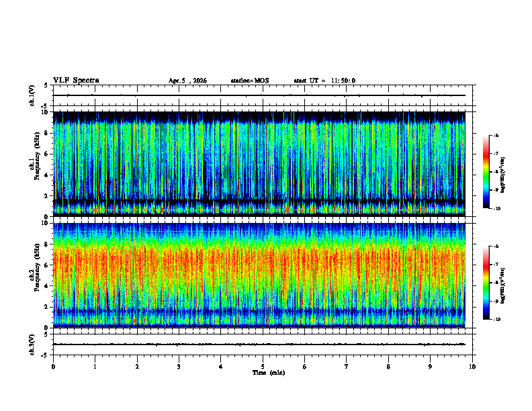Click the "VLF Spectra" plot title
This screenshot has width=532, height=411.
[x=76, y=81]
